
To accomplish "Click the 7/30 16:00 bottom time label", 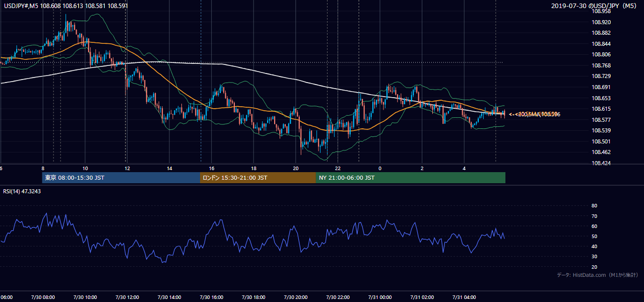I will (x=212, y=297).
